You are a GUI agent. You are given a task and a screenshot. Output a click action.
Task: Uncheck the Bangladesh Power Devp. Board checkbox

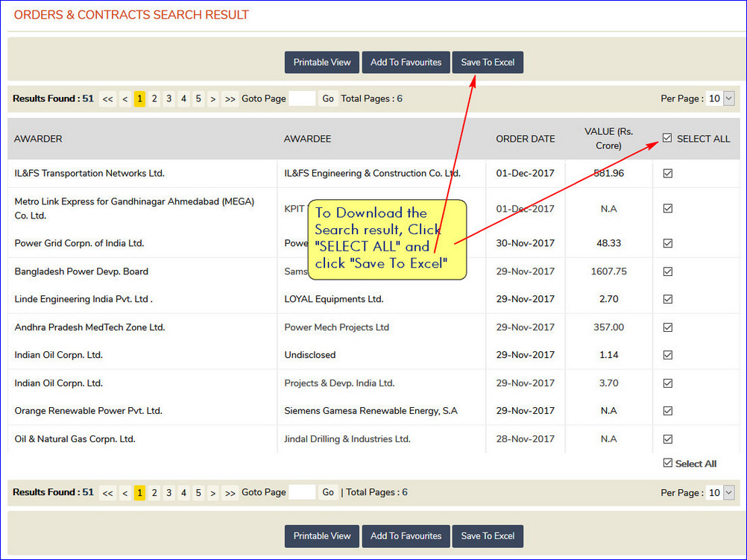668,271
